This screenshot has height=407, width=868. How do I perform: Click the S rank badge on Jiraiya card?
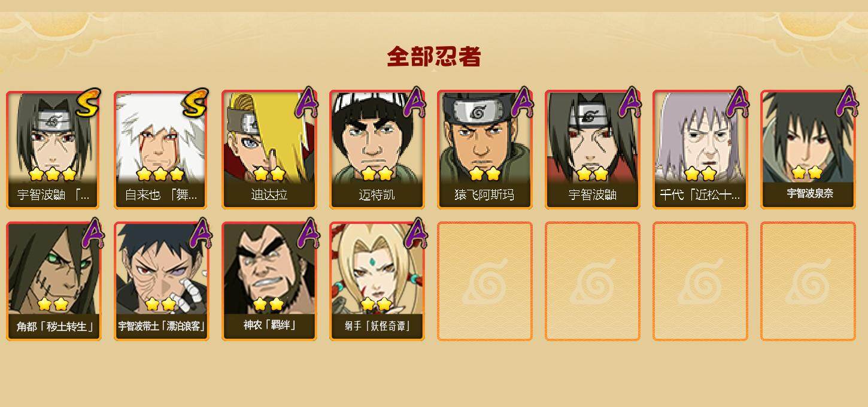click(195, 102)
